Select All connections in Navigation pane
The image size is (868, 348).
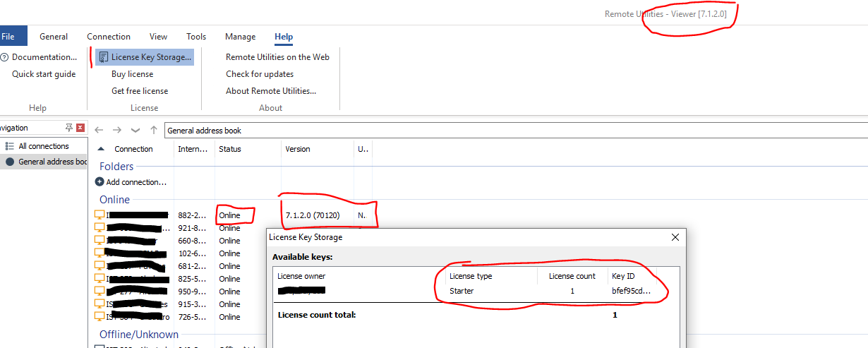pyautogui.click(x=44, y=146)
